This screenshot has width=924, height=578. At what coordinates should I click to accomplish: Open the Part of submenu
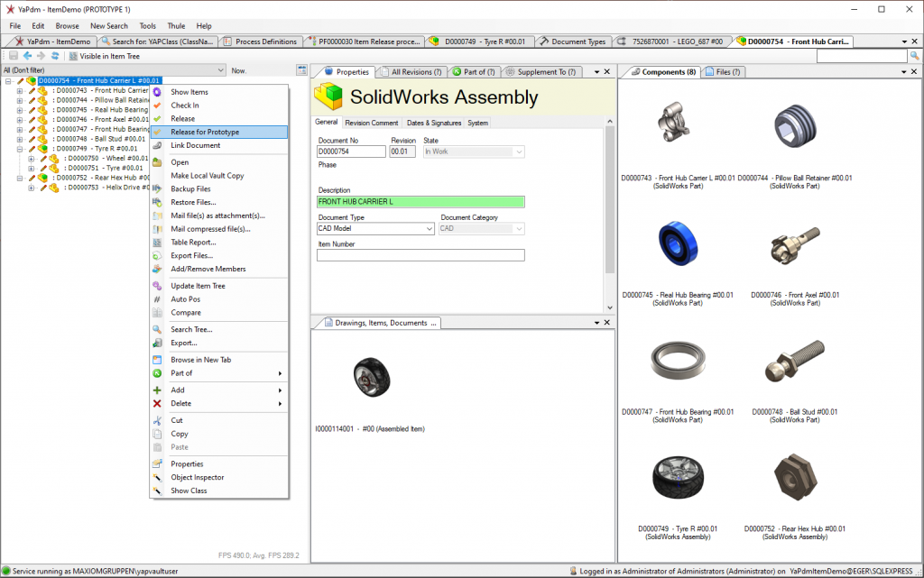219,373
